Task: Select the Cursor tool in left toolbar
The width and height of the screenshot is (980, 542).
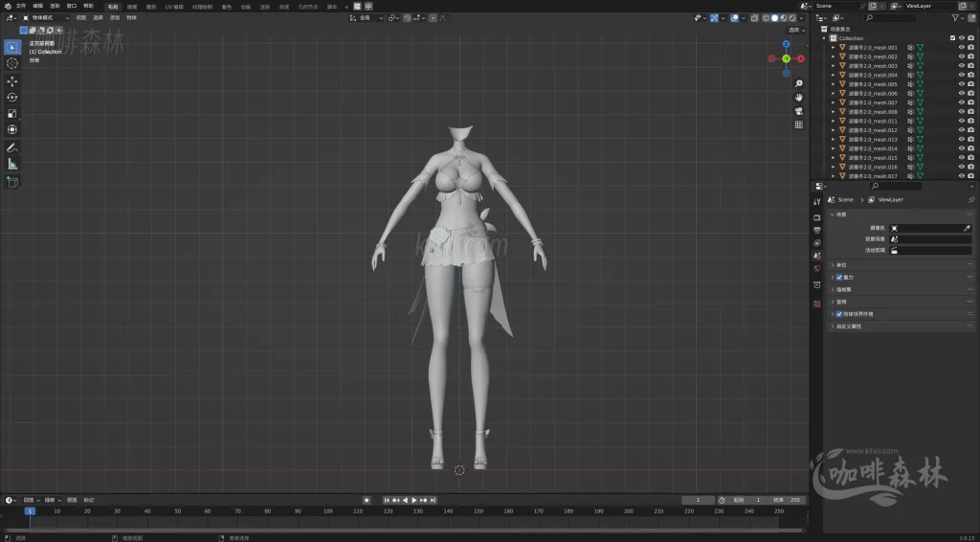Action: tap(12, 64)
